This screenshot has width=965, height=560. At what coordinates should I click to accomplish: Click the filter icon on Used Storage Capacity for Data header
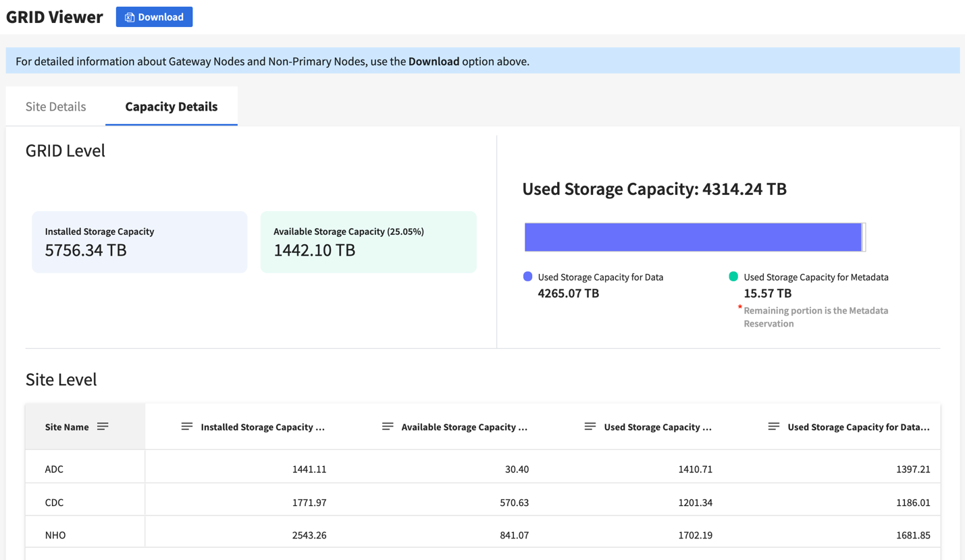774,426
